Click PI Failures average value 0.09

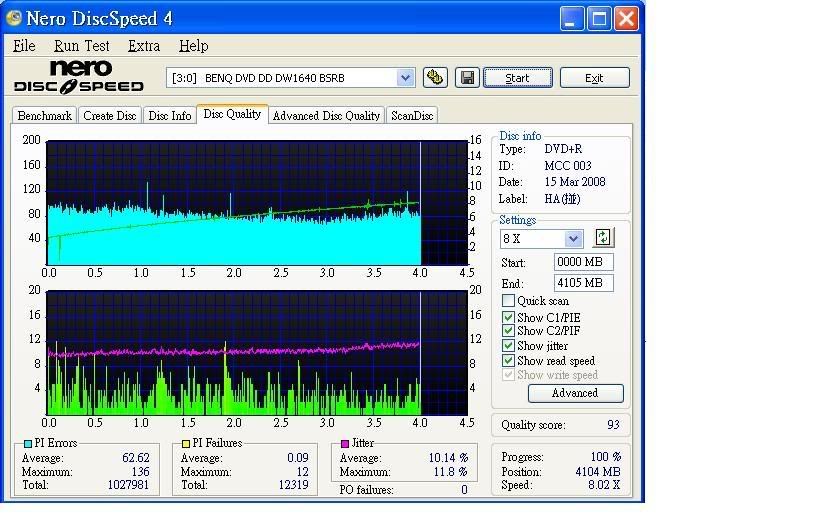tap(298, 458)
